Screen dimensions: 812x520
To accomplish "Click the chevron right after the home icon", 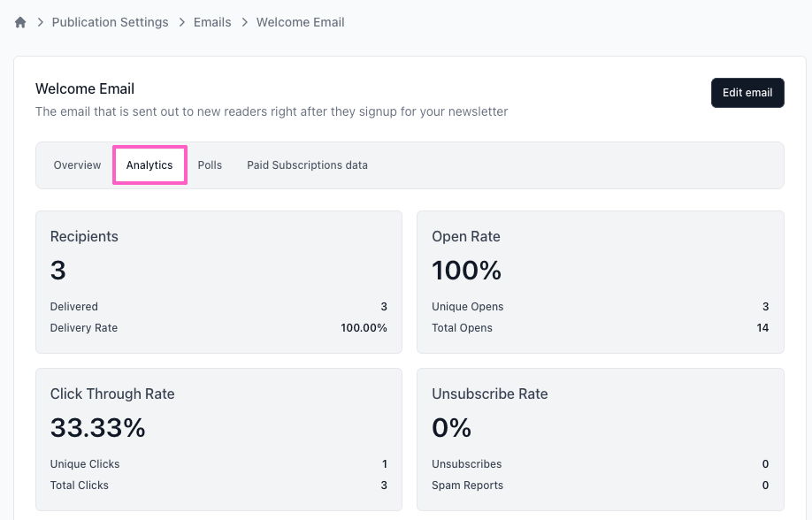I will click(40, 22).
